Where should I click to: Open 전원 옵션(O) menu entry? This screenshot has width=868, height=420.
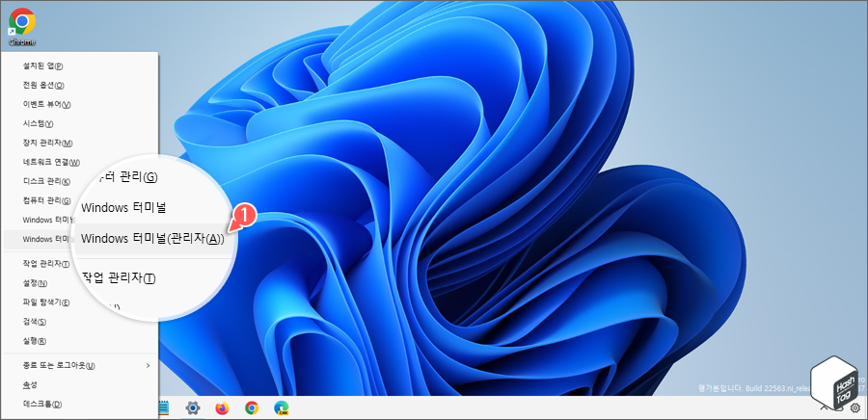pyautogui.click(x=80, y=85)
